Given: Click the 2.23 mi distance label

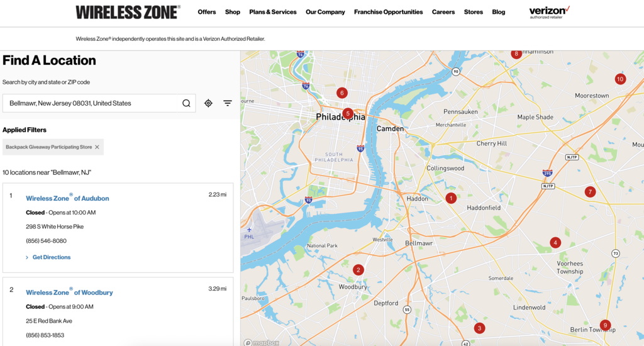Looking at the screenshot, I should click(217, 194).
